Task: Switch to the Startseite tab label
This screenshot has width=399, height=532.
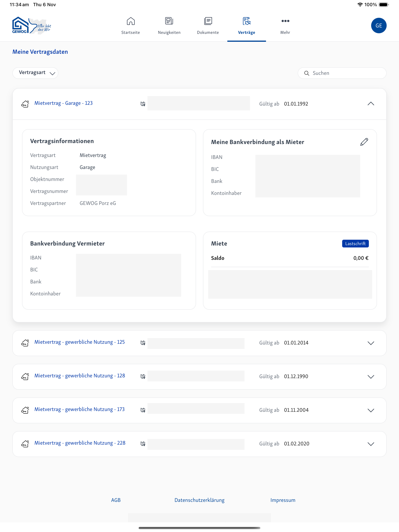Action: click(x=131, y=32)
